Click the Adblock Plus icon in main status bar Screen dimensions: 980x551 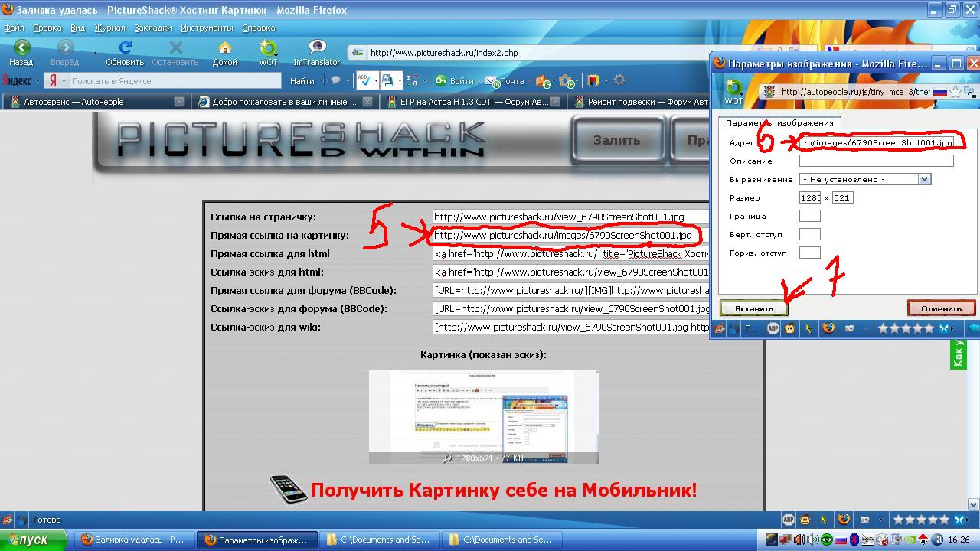click(x=789, y=520)
